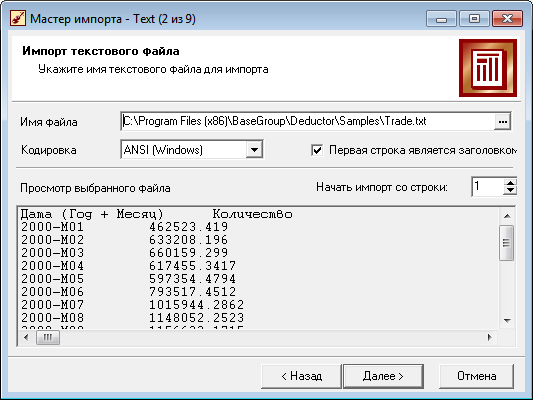Maximize the Мастер импорта window
The image size is (533, 400).
pyautogui.click(x=474, y=18)
